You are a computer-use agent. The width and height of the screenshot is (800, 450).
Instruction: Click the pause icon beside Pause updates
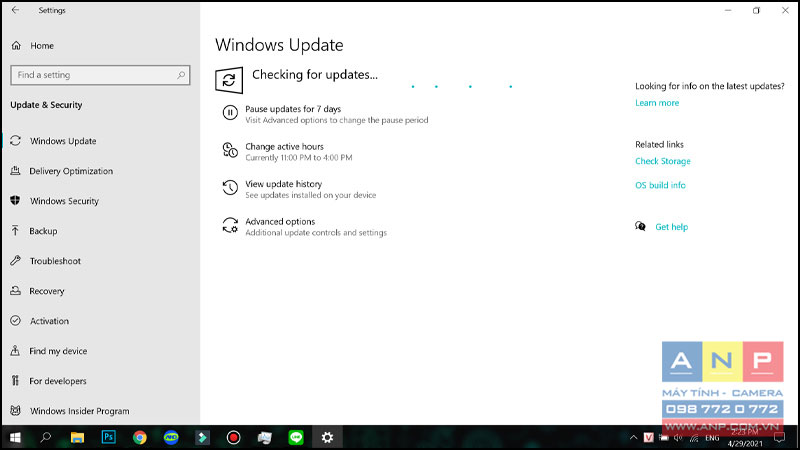230,112
